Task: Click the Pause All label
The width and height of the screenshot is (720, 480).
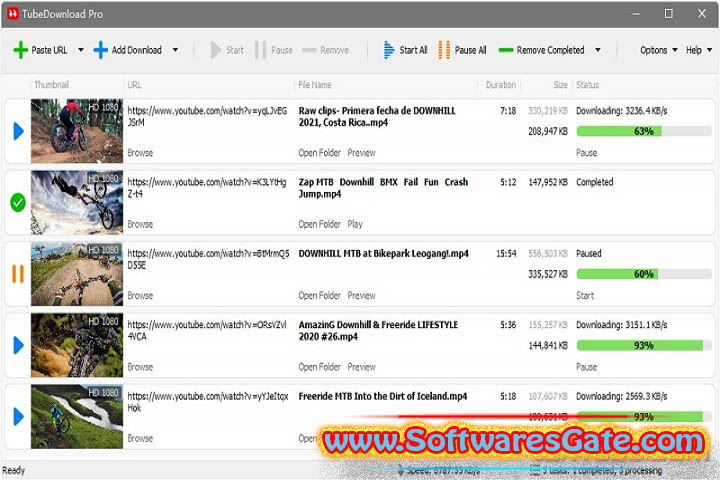Action: pos(470,50)
